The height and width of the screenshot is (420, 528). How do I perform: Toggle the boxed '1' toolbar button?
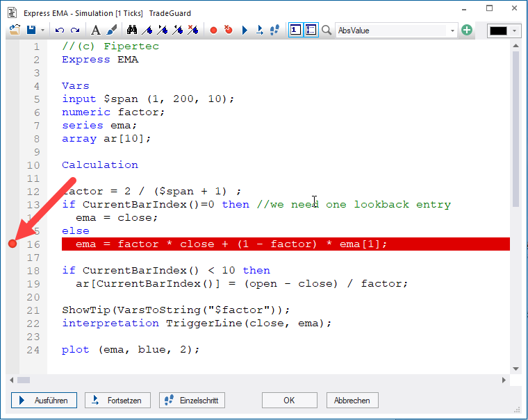295,31
